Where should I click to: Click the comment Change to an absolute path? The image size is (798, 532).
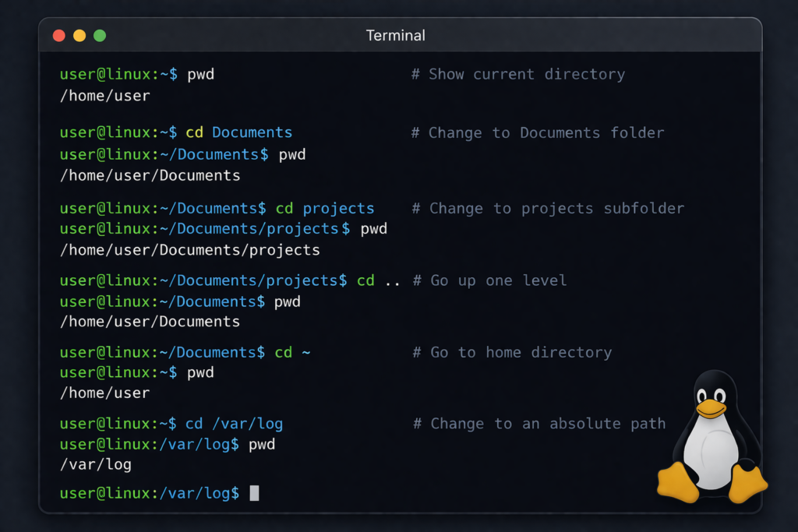coord(538,423)
